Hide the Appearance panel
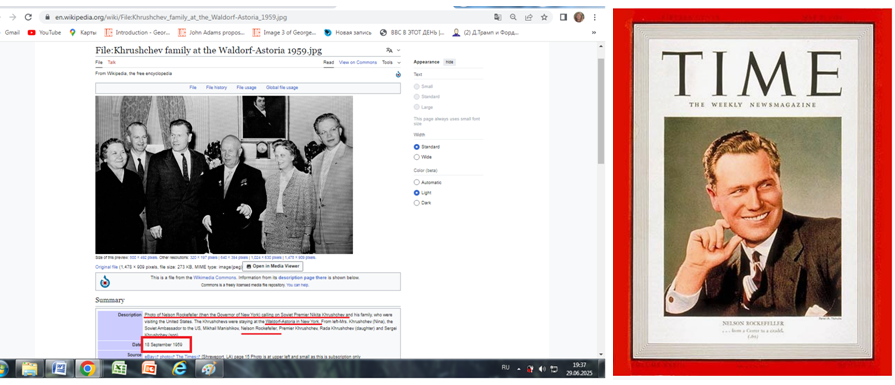895x385 pixels. [x=449, y=62]
